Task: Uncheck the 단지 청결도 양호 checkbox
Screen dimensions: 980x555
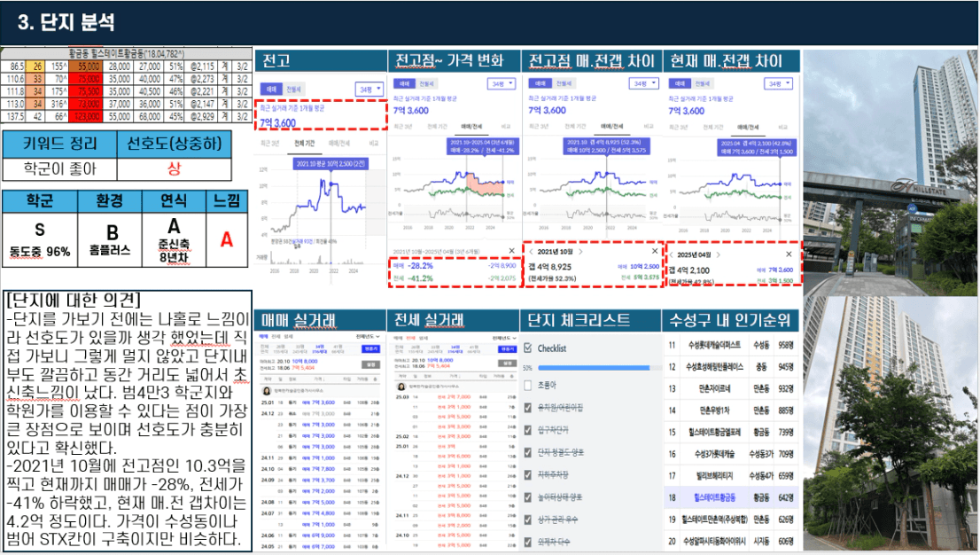Action: click(528, 452)
